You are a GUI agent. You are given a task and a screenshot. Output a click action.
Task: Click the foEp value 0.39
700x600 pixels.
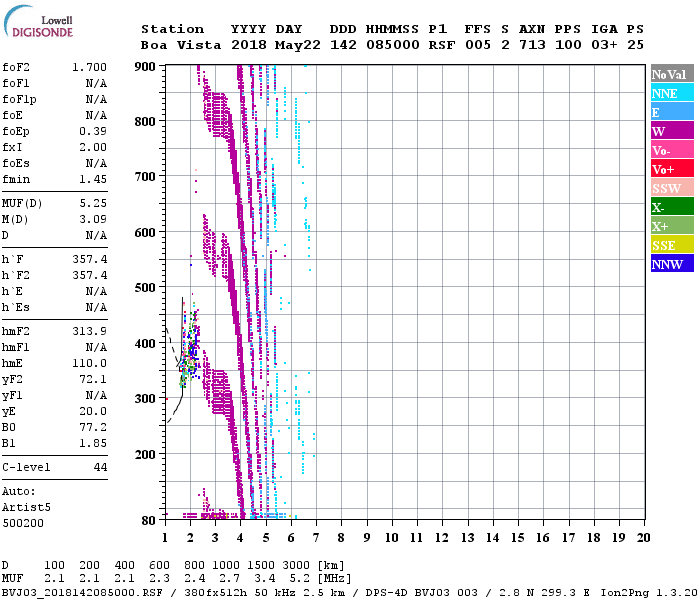pos(93,131)
